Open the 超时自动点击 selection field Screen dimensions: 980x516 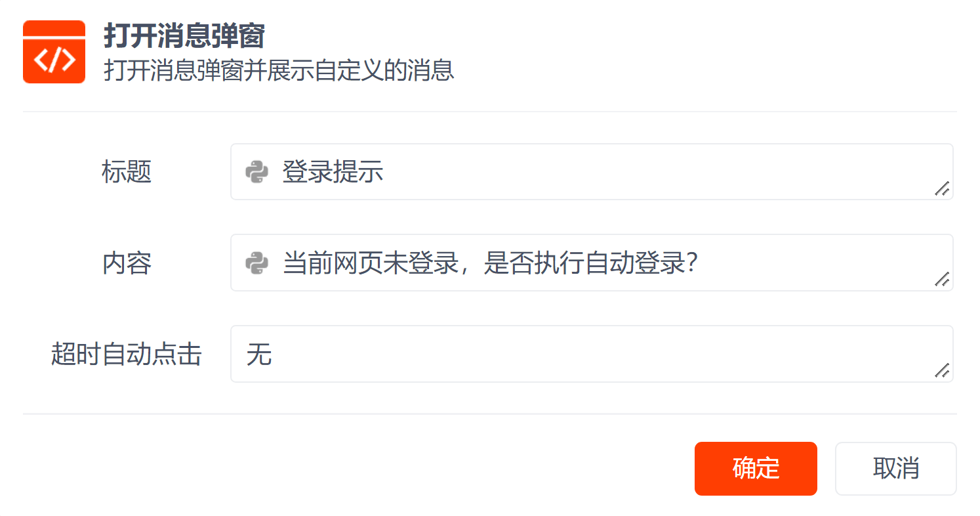click(x=590, y=355)
